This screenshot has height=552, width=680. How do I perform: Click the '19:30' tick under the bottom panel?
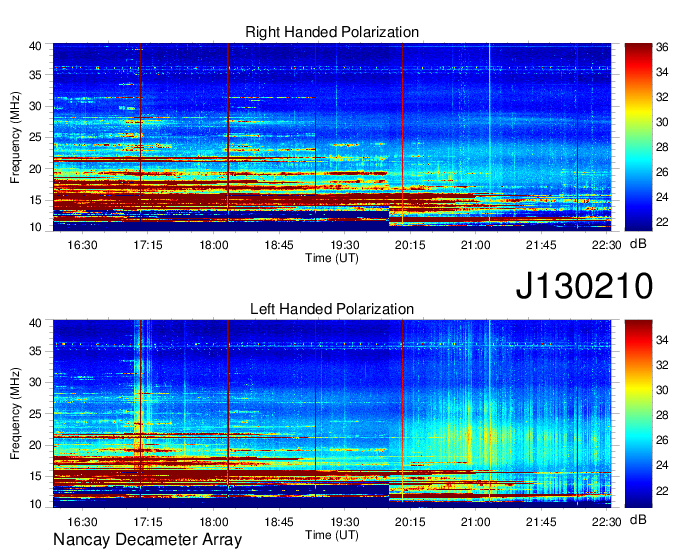point(344,522)
